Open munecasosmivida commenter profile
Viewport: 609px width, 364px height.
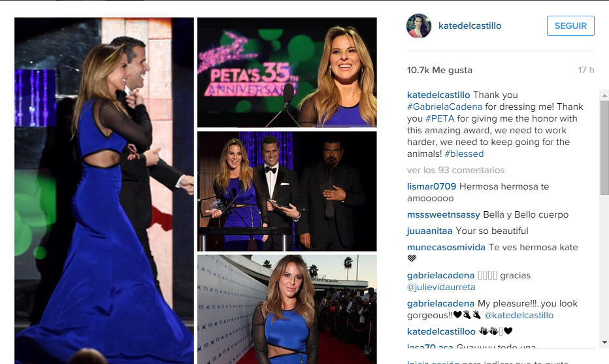click(446, 248)
